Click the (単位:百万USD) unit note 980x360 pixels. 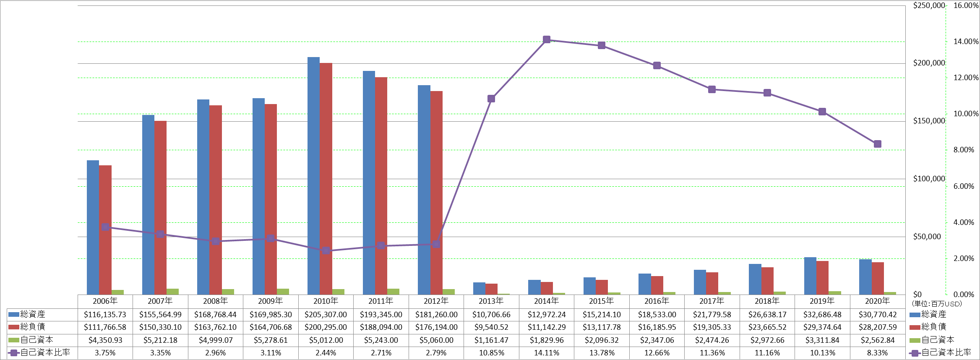pos(937,304)
